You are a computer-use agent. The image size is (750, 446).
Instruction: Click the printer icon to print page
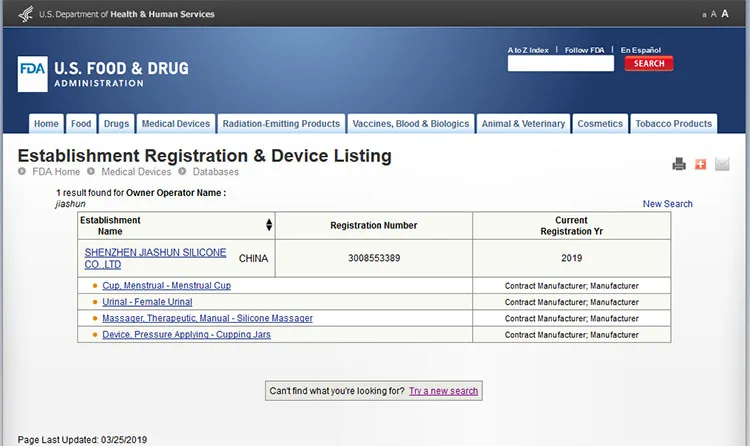pyautogui.click(x=679, y=164)
